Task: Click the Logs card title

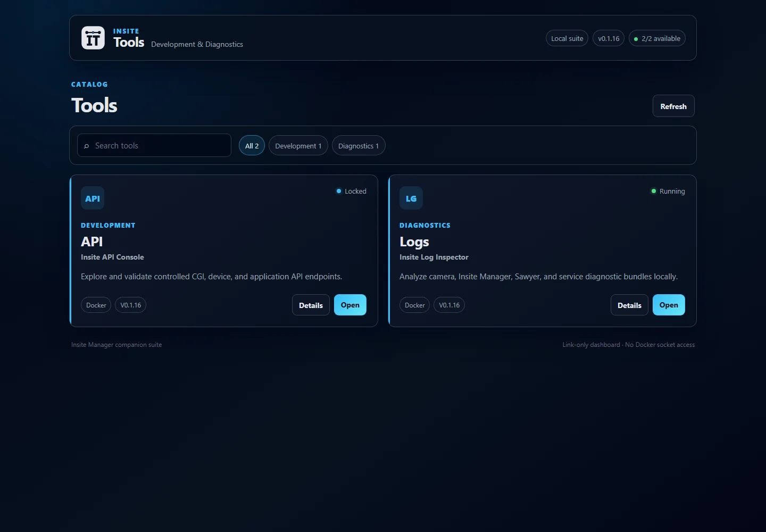Action: pos(414,242)
